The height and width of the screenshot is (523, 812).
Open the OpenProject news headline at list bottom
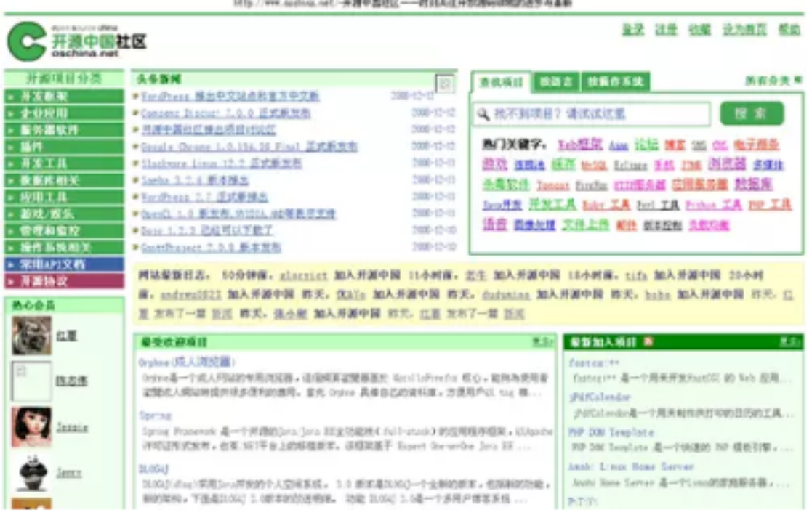(211, 247)
